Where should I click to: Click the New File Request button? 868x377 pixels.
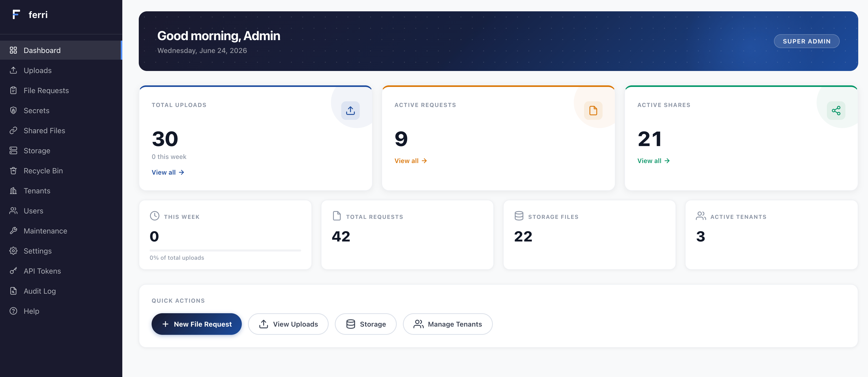tap(197, 324)
